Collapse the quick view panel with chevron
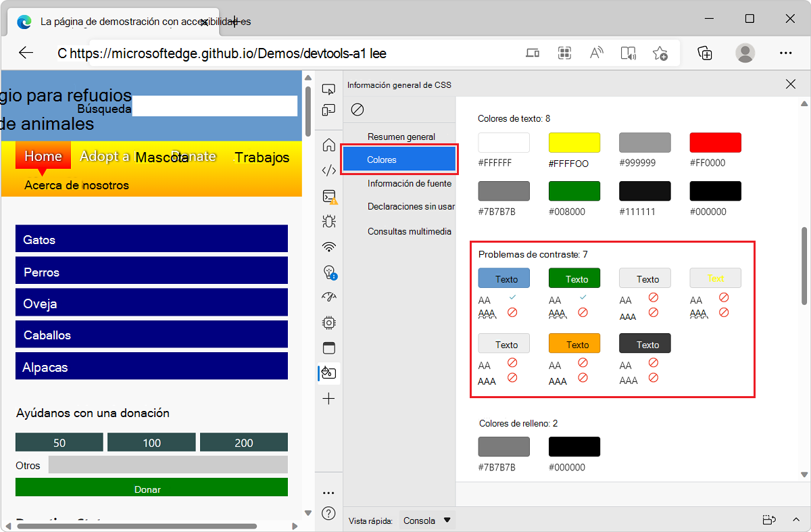This screenshot has height=532, width=811. point(796,520)
